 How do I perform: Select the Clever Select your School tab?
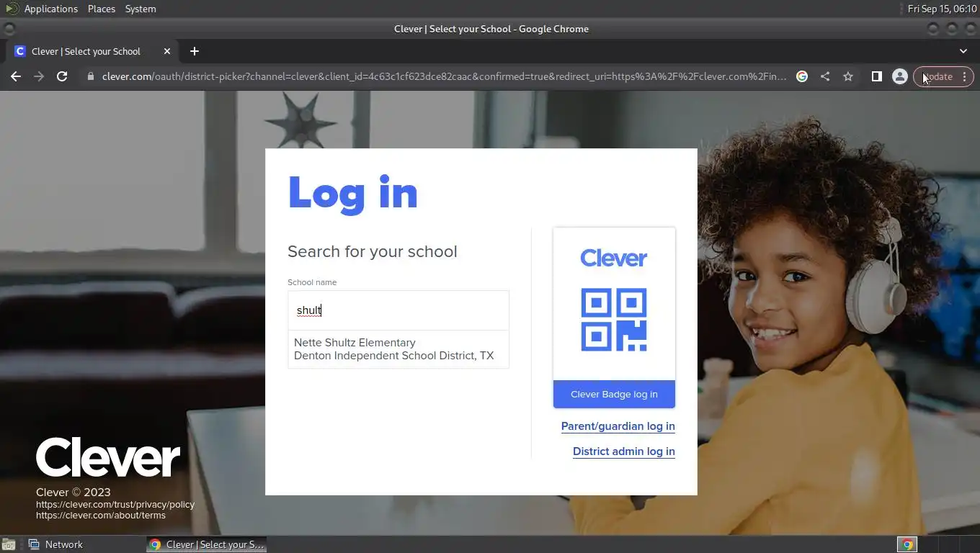[92, 51]
